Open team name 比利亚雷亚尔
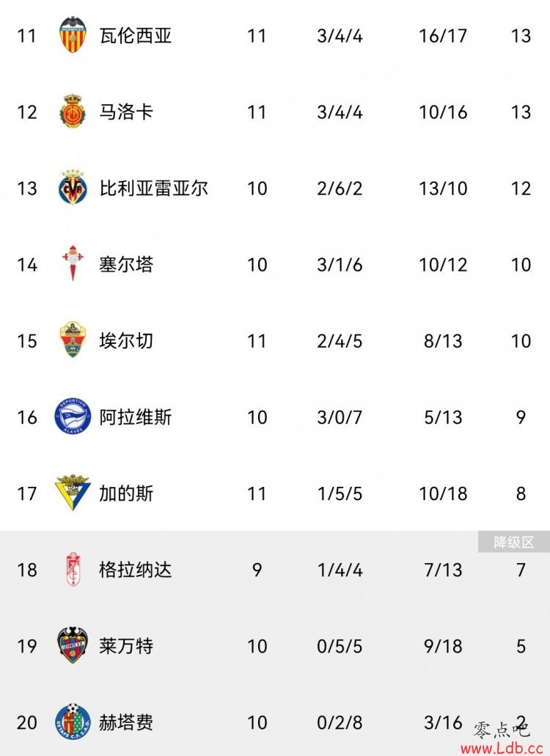This screenshot has height=756, width=550. click(154, 188)
